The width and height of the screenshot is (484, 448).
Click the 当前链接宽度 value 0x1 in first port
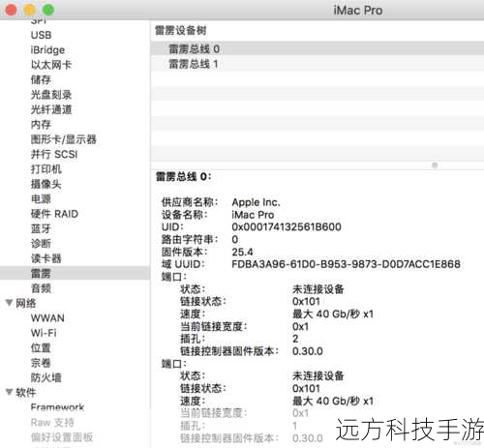300,326
